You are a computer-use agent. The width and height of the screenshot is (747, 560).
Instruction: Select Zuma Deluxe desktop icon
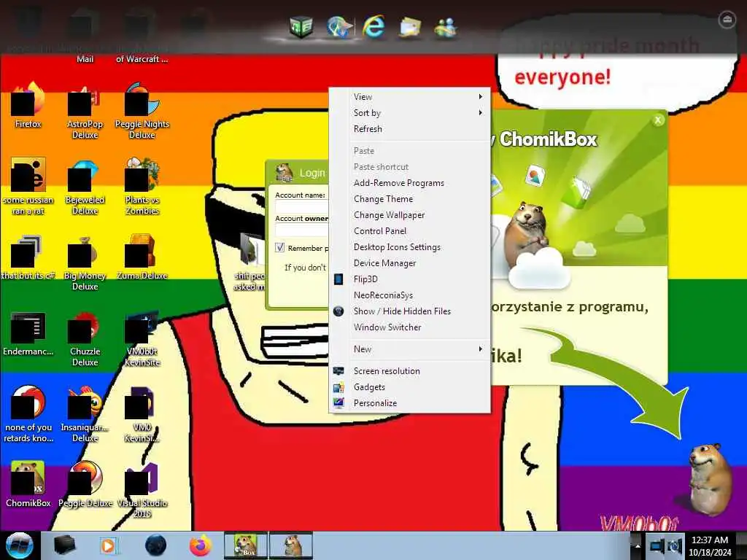[x=142, y=257]
